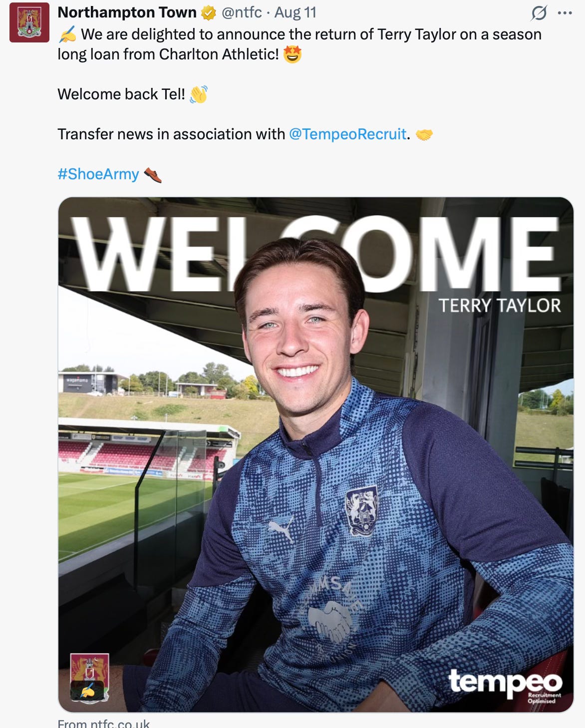Open the Northampton Town account name
The height and width of the screenshot is (728, 585).
click(x=127, y=12)
